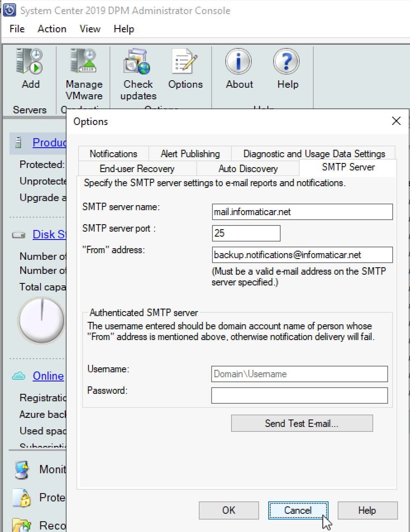The image size is (410, 532).
Task: Open Diagnostic and Usage Data Settings tab
Action: (314, 154)
